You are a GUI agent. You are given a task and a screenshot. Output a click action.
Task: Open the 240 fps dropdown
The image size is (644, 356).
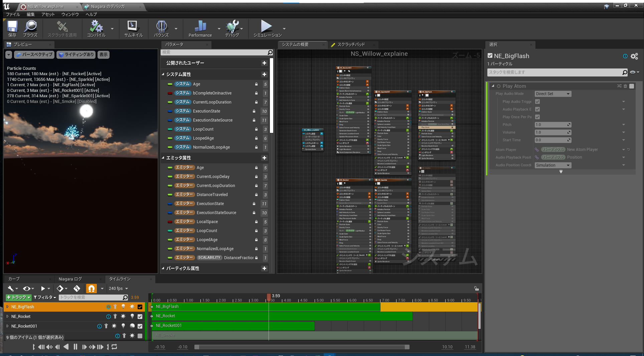coord(116,288)
